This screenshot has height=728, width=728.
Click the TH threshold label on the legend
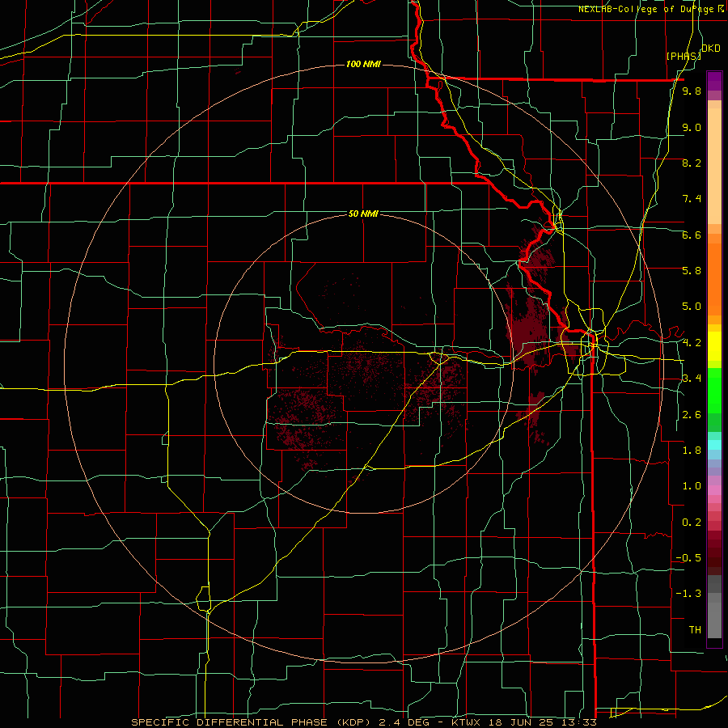pyautogui.click(x=695, y=629)
